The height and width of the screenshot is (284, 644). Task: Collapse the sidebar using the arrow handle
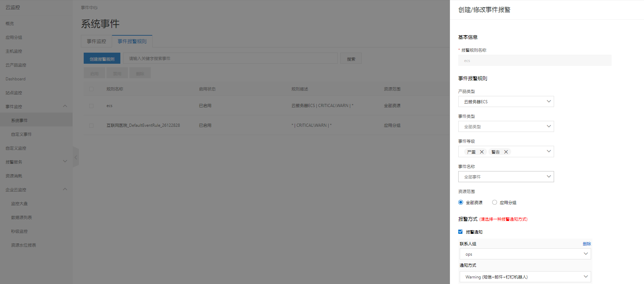(76, 157)
